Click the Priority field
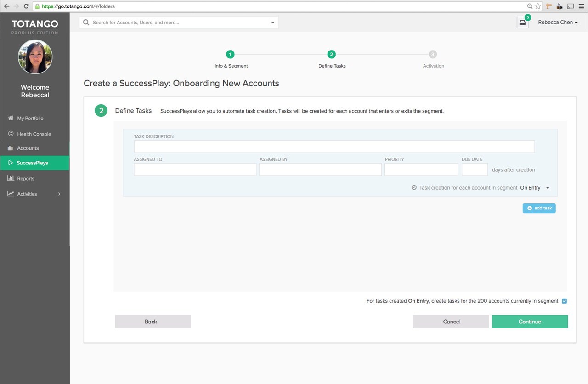Image resolution: width=588 pixels, height=384 pixels. 421,169
